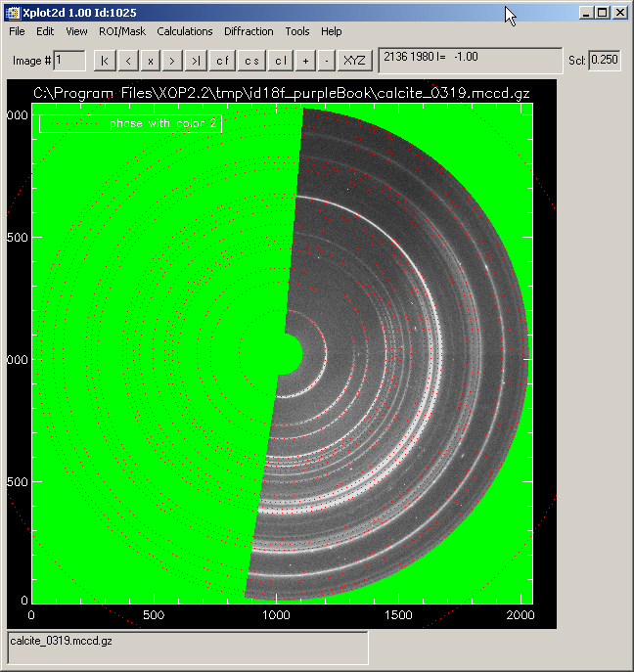Click the 'phase with color 2' legend box
Image resolution: width=634 pixels, height=672 pixels.
[x=130, y=123]
